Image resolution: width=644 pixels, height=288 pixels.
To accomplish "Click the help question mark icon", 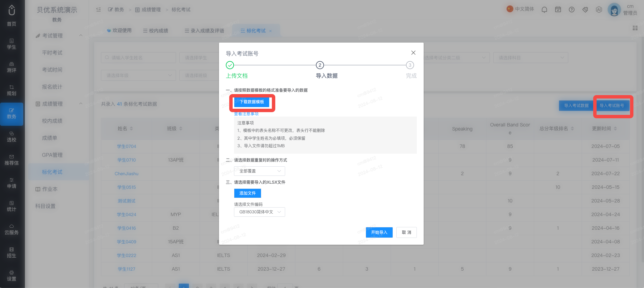I will [x=572, y=10].
